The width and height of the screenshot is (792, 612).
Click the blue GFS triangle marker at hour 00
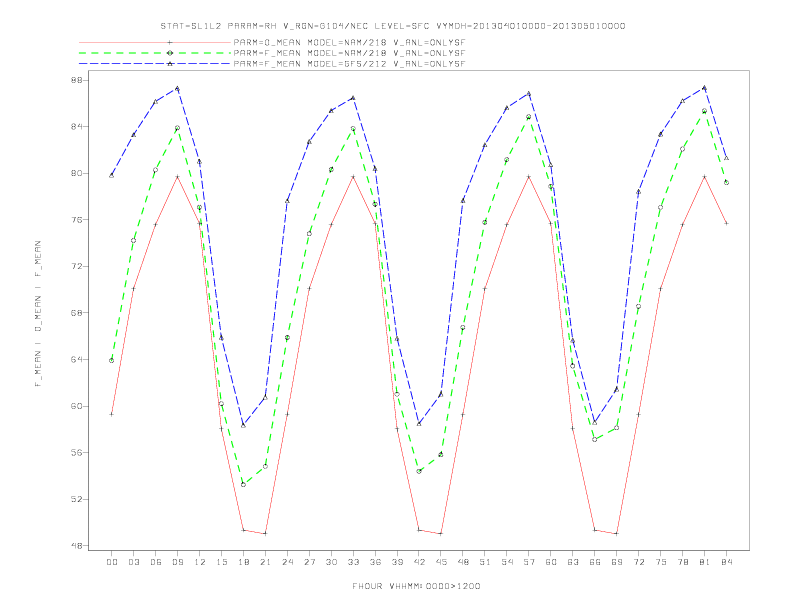112,175
